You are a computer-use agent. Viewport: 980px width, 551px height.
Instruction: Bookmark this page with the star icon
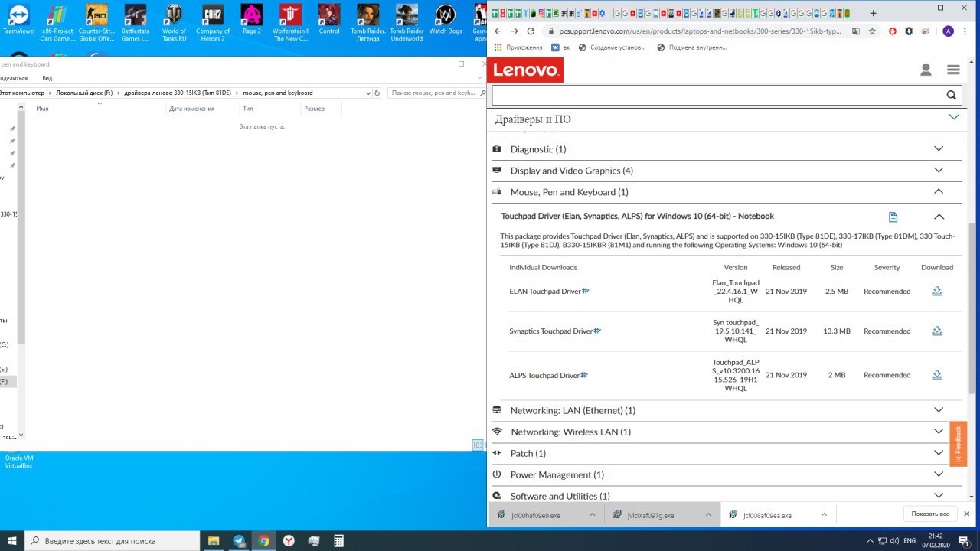pos(871,31)
